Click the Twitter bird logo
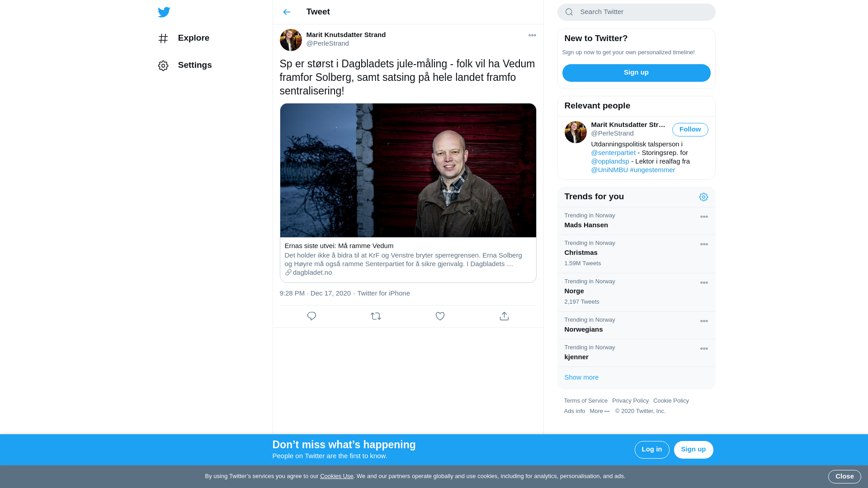This screenshot has width=868, height=488. tap(164, 12)
